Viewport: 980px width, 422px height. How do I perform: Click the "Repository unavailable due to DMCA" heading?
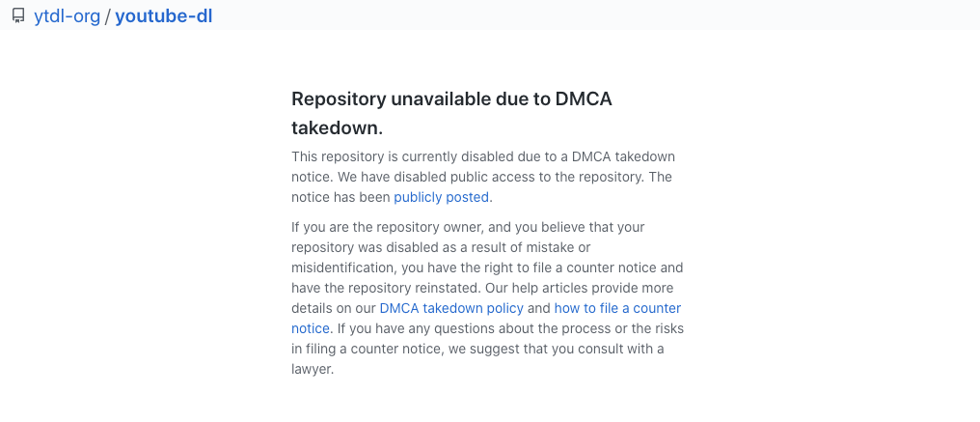pos(451,99)
